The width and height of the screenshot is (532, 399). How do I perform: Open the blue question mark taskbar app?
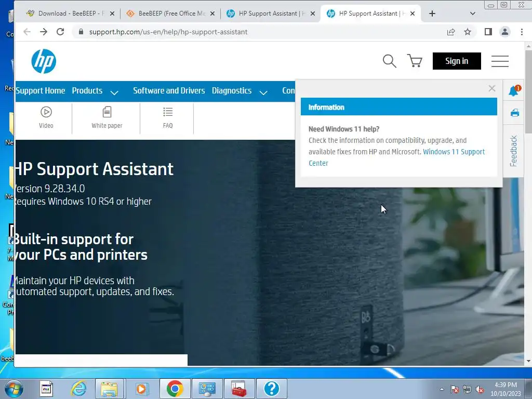point(271,389)
